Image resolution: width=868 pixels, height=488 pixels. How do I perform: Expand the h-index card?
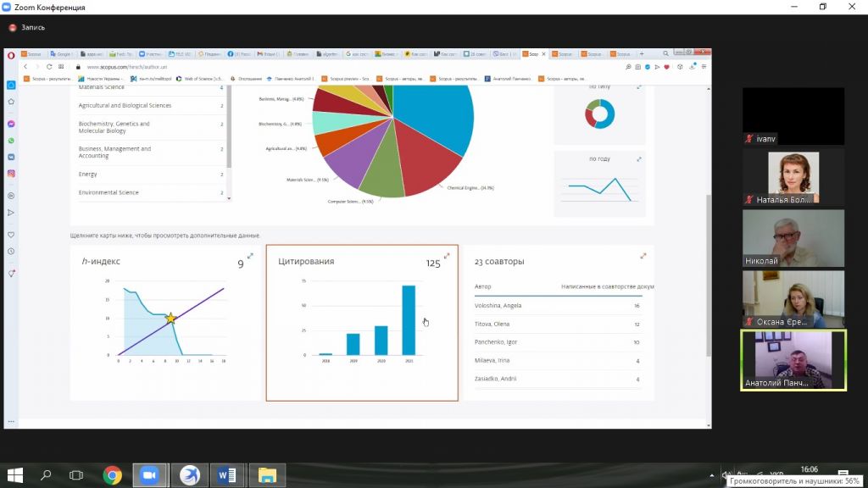[x=250, y=256]
